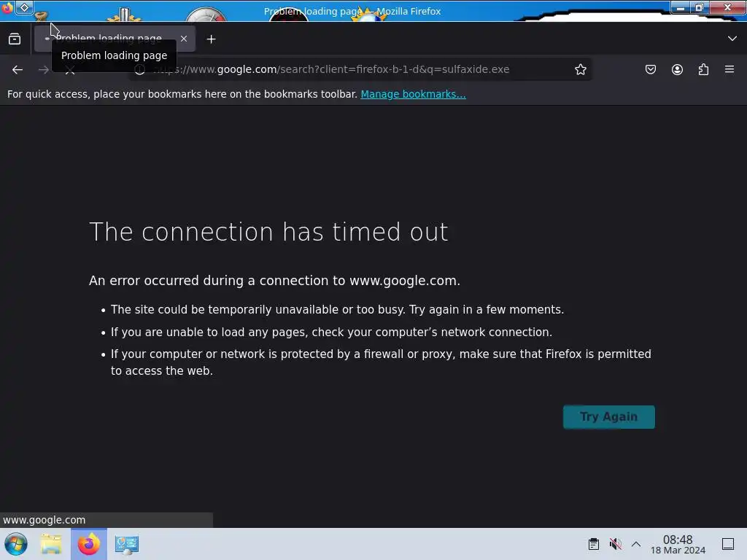Open the Extensions puzzle icon
The height and width of the screenshot is (560, 747).
[x=703, y=69]
